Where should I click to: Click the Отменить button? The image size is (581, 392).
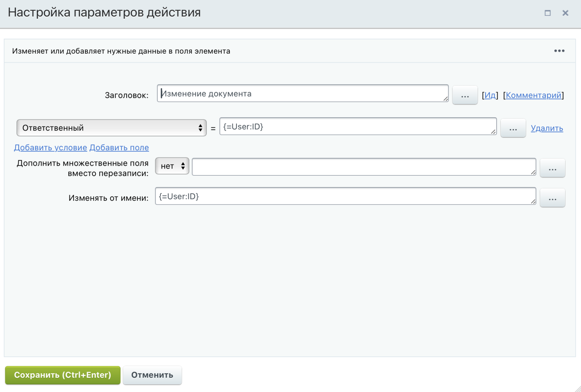pyautogui.click(x=152, y=375)
